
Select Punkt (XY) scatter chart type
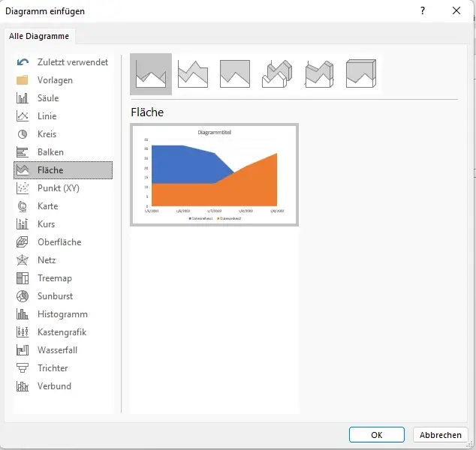click(58, 188)
